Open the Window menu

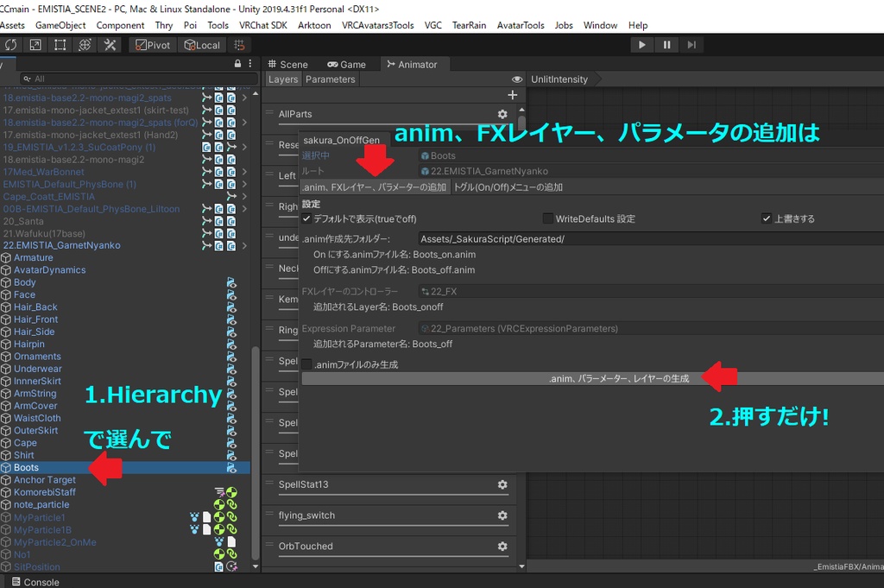point(600,25)
